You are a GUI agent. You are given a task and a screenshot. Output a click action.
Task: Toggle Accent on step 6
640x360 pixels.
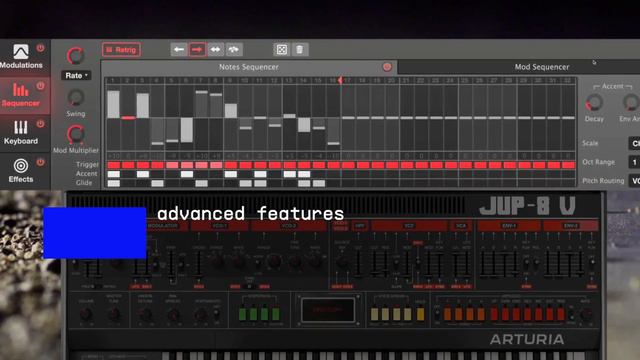pyautogui.click(x=187, y=174)
